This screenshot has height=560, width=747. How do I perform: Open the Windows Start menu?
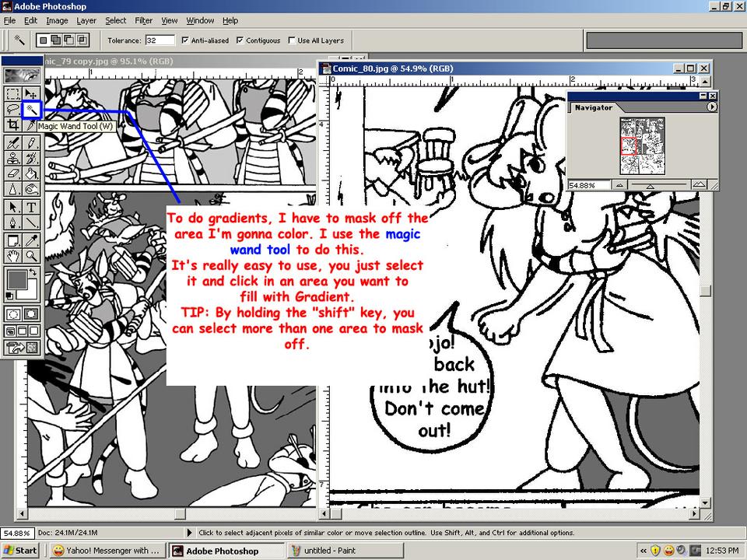[x=20, y=551]
